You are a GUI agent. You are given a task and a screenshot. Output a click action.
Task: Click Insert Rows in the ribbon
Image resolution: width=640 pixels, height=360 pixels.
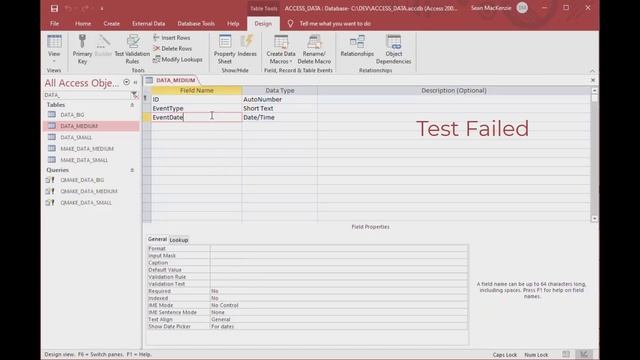point(172,38)
